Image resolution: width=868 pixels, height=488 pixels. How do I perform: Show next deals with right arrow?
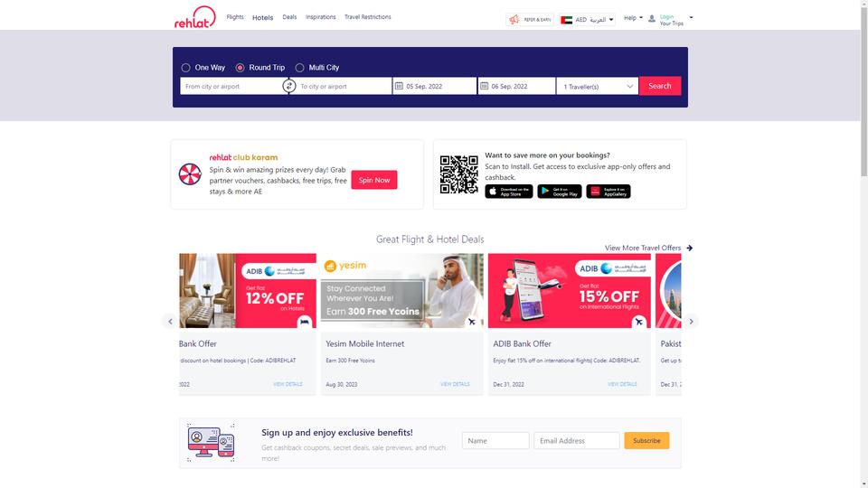point(691,322)
